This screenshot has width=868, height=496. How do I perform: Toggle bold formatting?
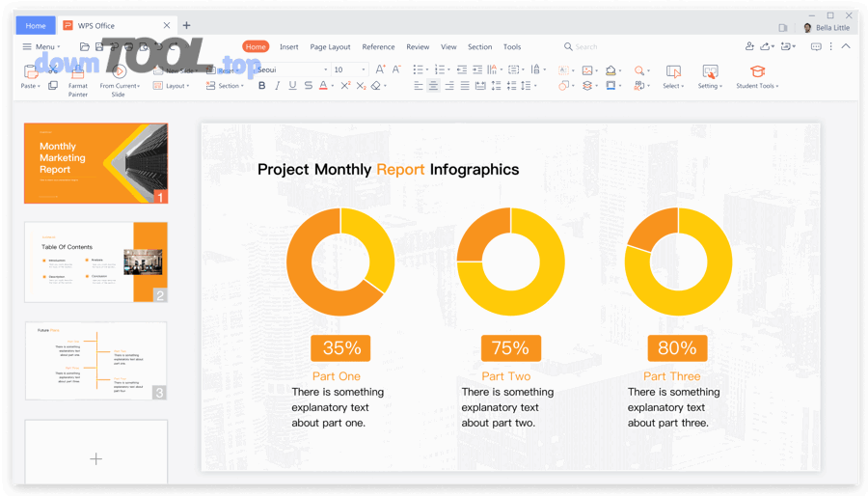261,86
